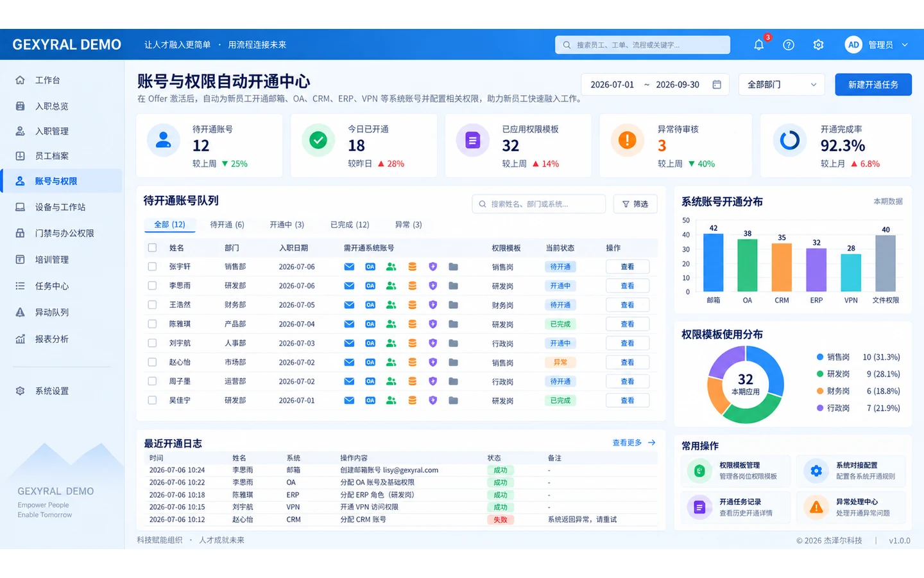Click the 新建开通任务 button
Image resolution: width=924 pixels, height=578 pixels.
pyautogui.click(x=873, y=85)
